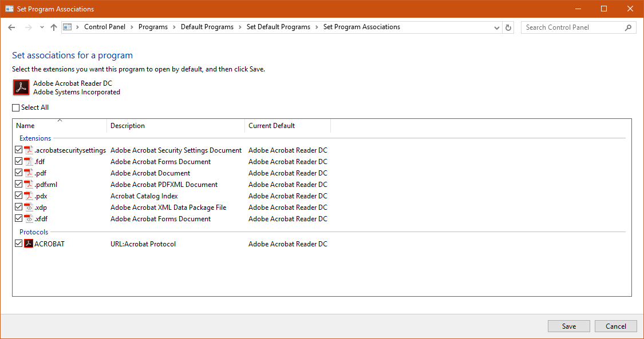Image resolution: width=644 pixels, height=339 pixels.
Task: Uncheck the .xfdf extension checkbox
Action: point(18,219)
